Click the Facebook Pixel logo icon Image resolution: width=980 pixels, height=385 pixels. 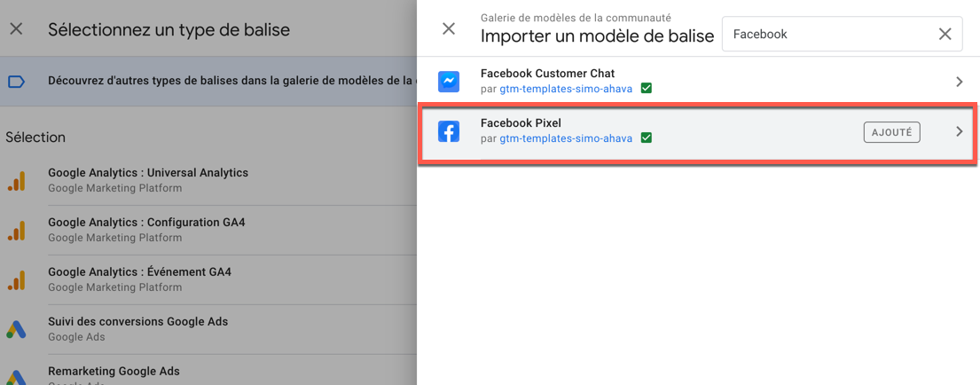tap(449, 131)
